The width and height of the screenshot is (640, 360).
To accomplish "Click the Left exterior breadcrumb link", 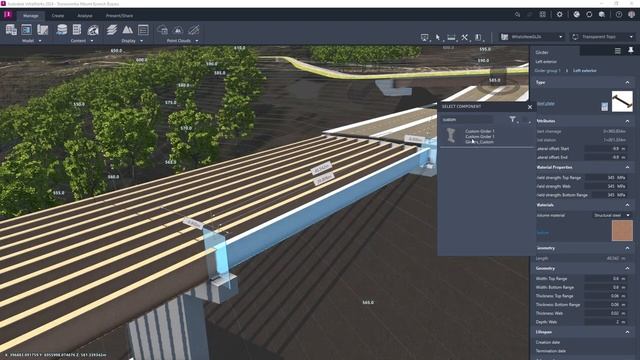I will [x=584, y=71].
